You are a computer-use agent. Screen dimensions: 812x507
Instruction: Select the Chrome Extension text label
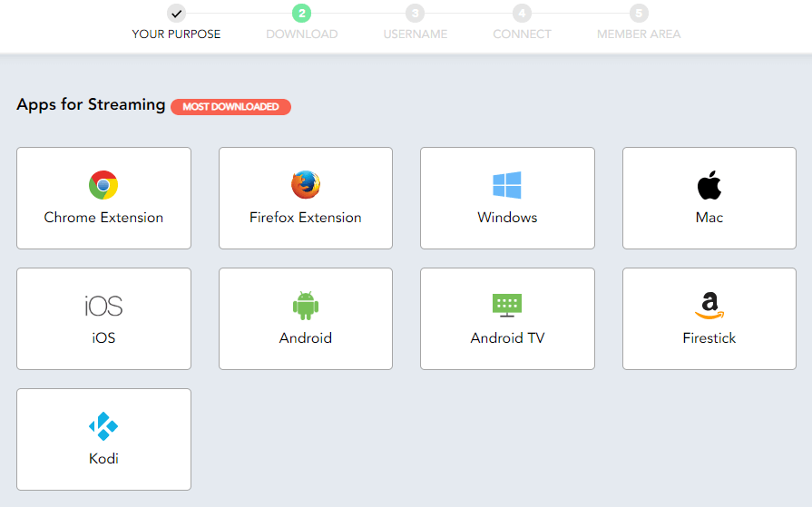tap(103, 218)
